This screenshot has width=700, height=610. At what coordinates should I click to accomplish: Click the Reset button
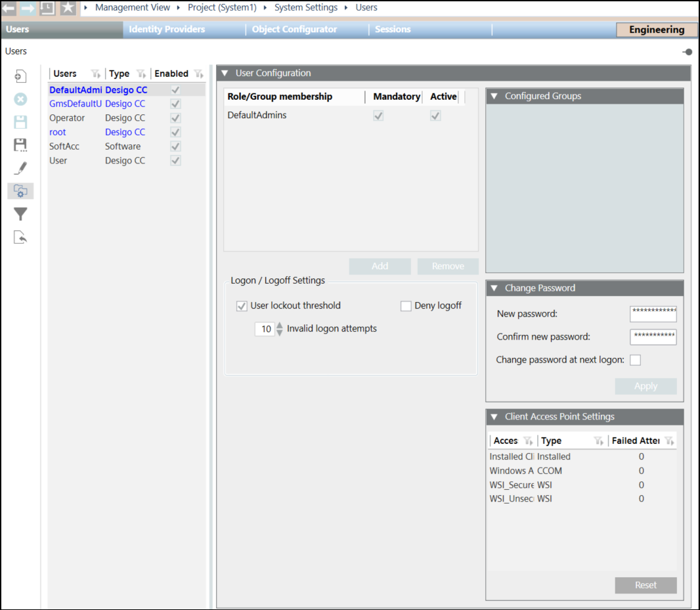tap(645, 585)
